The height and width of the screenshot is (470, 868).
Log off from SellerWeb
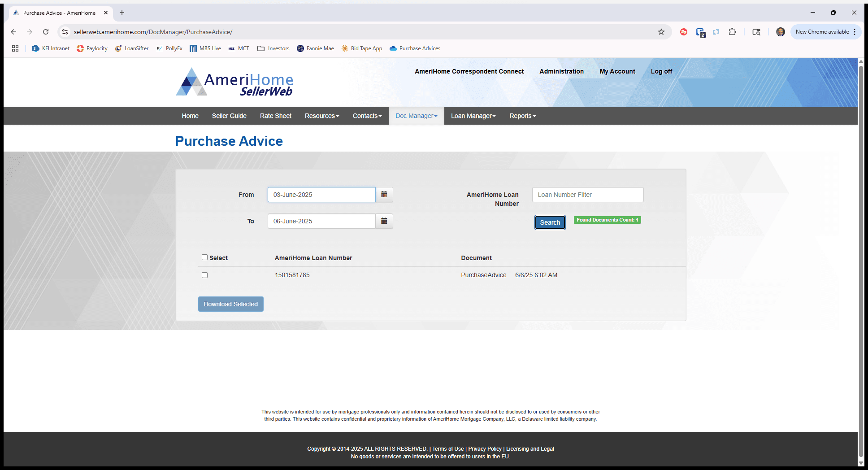point(662,71)
